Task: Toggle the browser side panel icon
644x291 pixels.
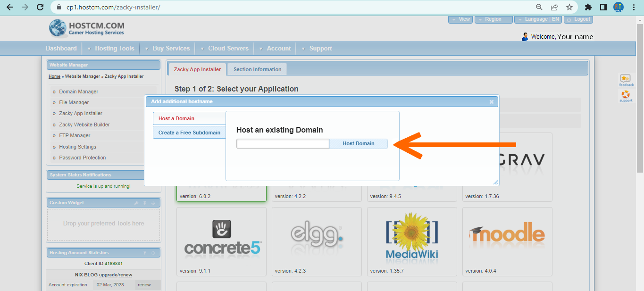Action: click(603, 7)
